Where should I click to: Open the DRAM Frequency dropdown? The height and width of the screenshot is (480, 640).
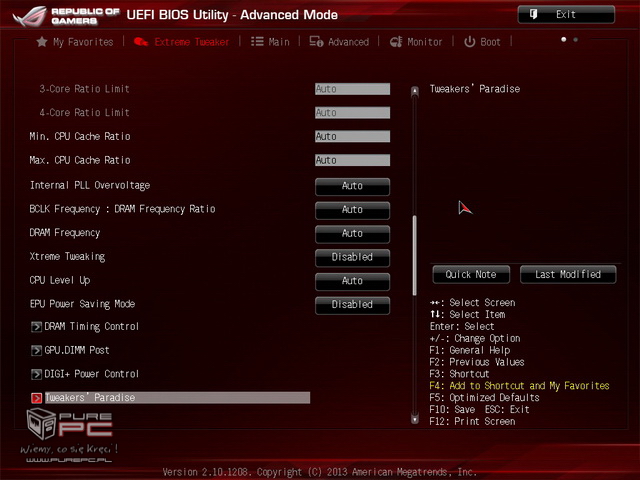tap(352, 233)
